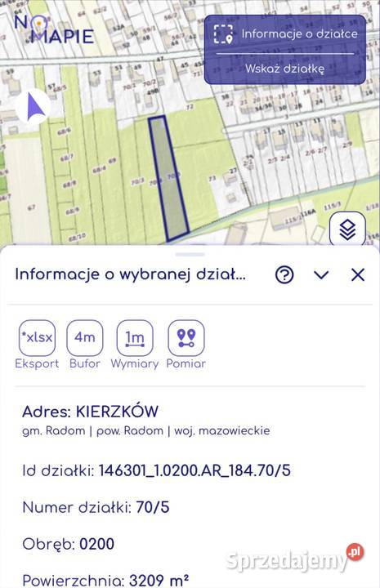
Task: Click 'Numer działki: 70/5' text
Action: pos(96,507)
